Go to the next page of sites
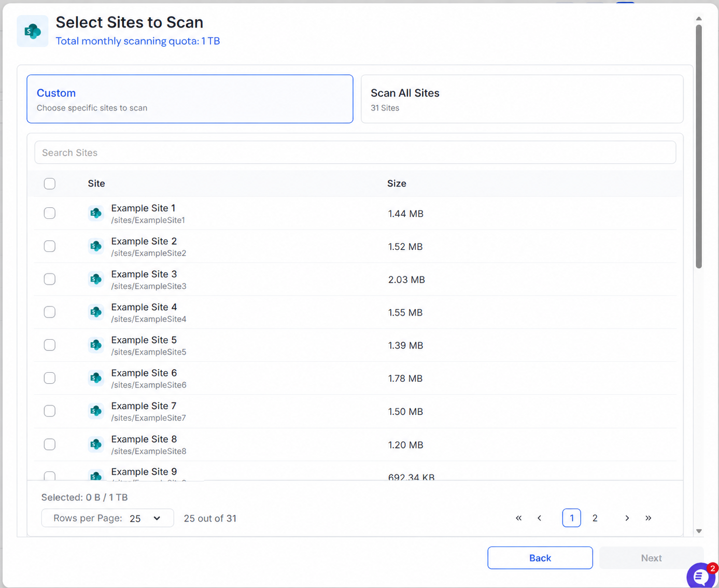 (x=627, y=518)
